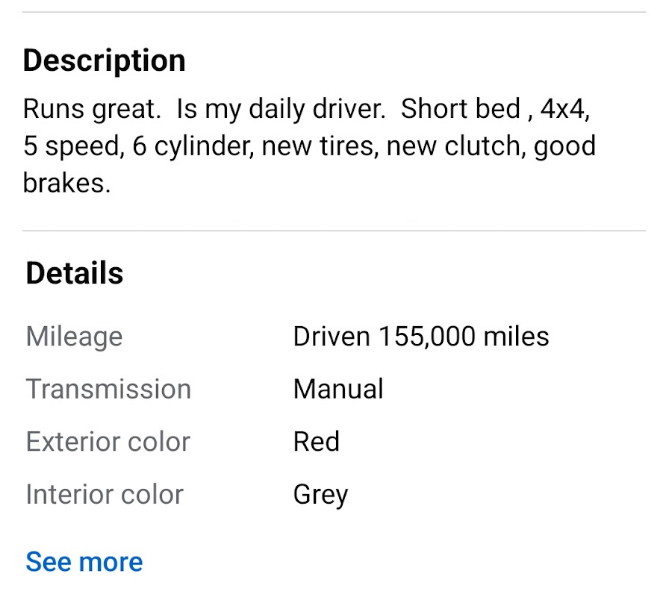The width and height of the screenshot is (660, 600).
Task: Select the Details heading
Action: tap(75, 273)
